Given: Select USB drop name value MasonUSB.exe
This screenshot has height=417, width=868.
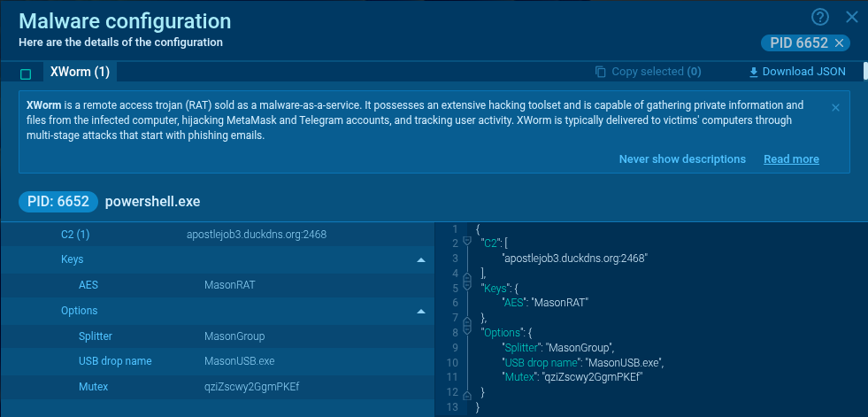Looking at the screenshot, I should [x=239, y=361].
